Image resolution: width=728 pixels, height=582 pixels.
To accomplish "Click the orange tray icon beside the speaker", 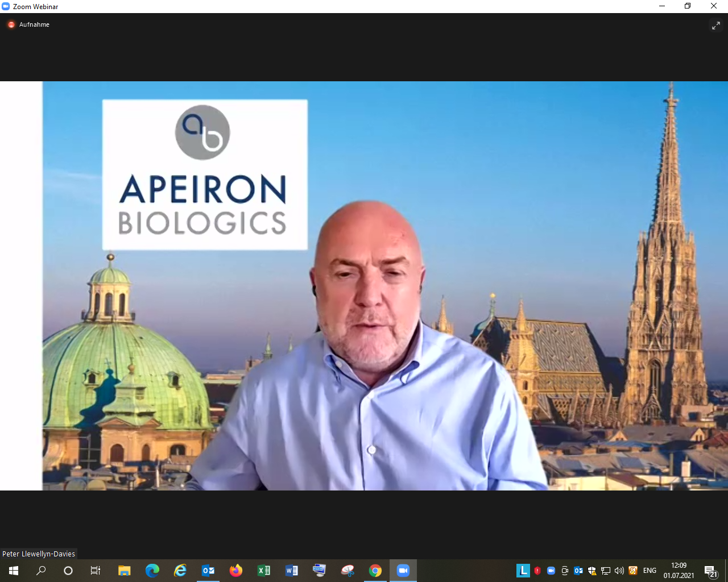I will tap(633, 571).
